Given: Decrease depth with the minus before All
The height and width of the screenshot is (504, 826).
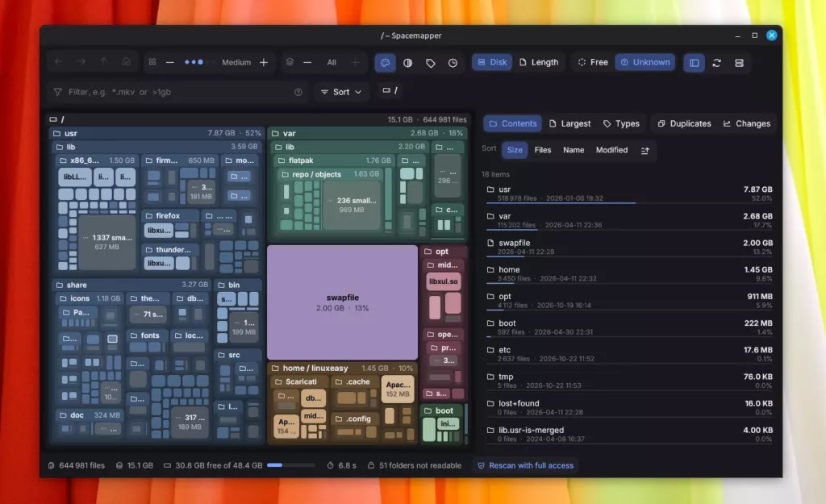Looking at the screenshot, I should (x=307, y=62).
